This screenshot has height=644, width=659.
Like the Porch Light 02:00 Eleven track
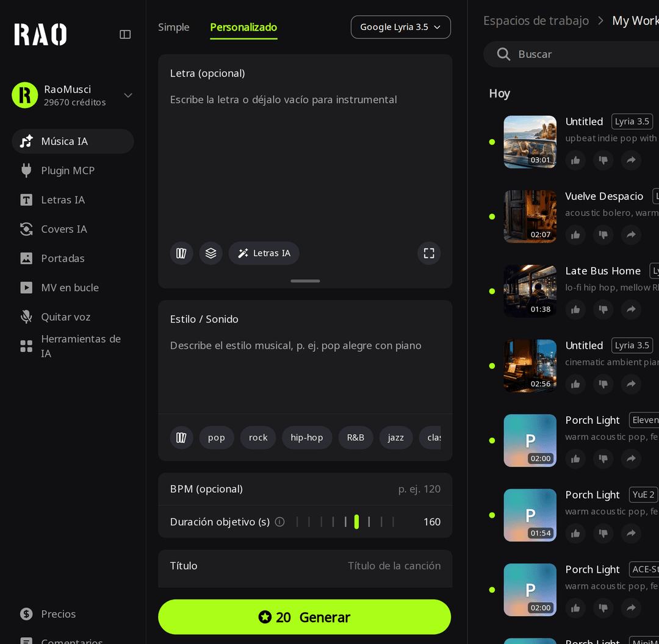[575, 459]
